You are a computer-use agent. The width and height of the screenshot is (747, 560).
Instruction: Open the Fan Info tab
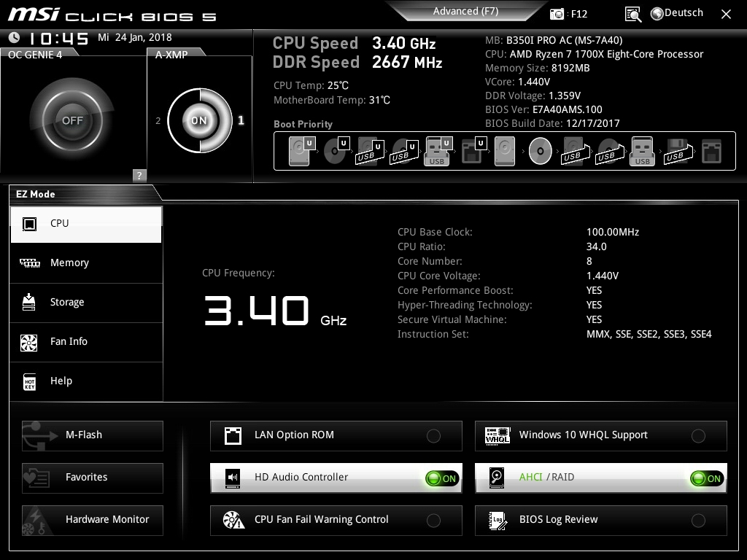pyautogui.click(x=86, y=342)
